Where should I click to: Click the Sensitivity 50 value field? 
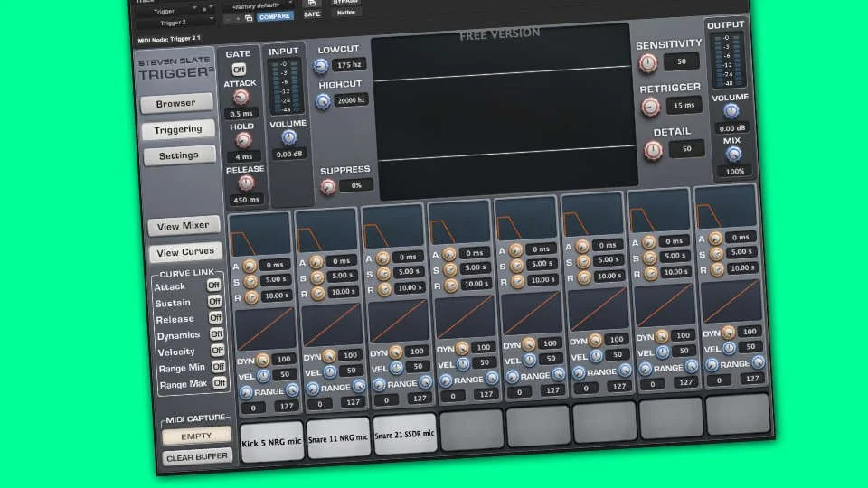682,61
